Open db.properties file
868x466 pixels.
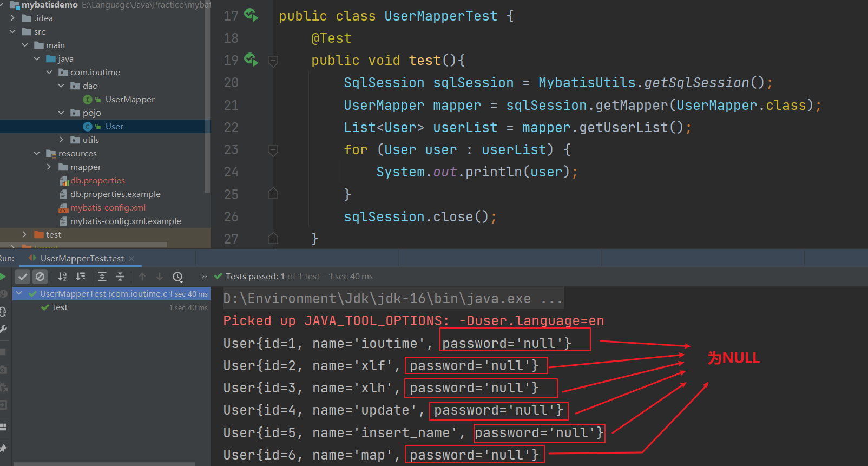click(x=97, y=181)
